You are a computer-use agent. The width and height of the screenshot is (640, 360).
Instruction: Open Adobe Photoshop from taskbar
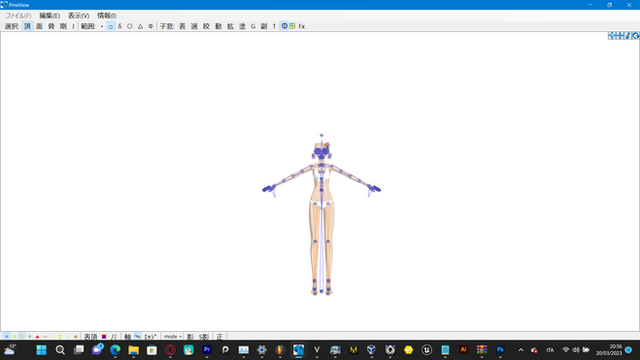pos(500,350)
